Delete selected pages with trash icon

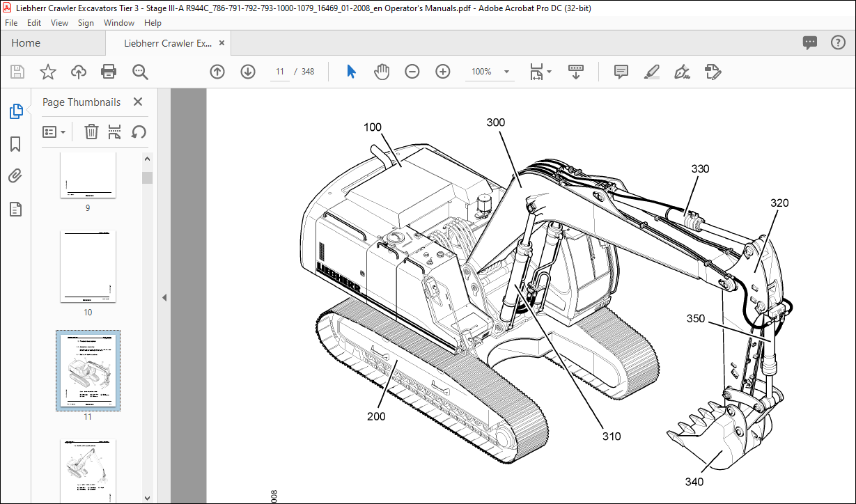91,132
